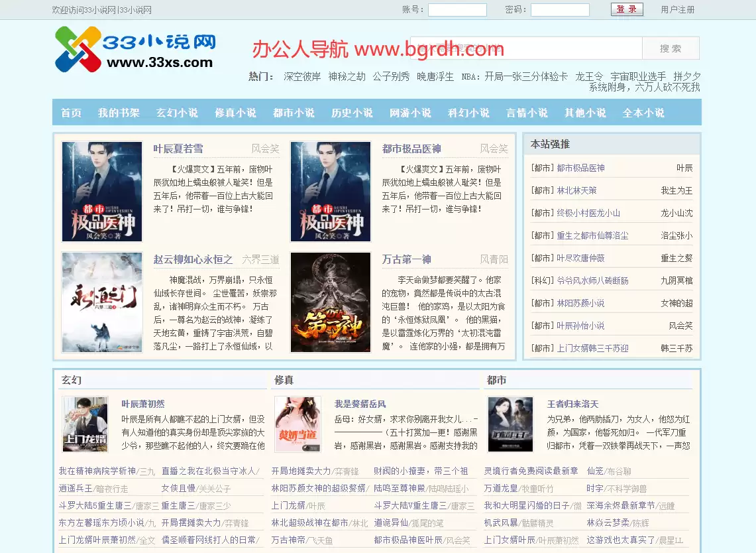Select 科幻小说 category tab
Image resolution: width=756 pixels, height=553 pixels.
(x=468, y=113)
